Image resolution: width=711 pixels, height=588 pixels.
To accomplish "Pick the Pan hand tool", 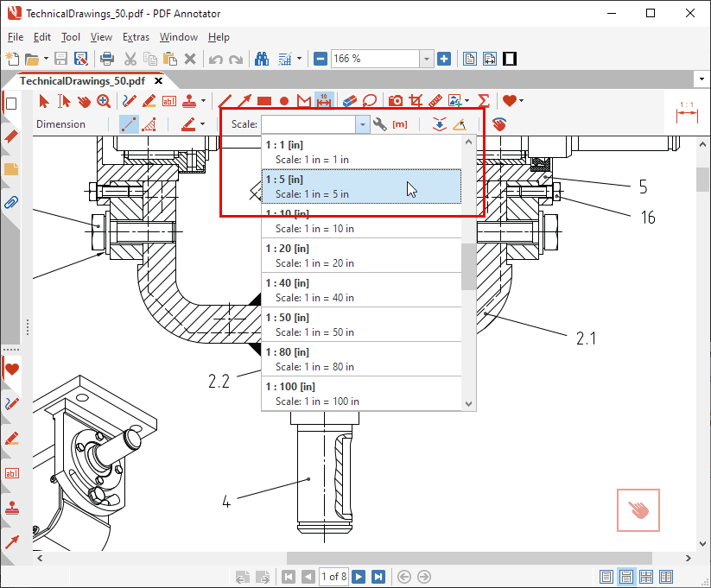I will coord(84,101).
